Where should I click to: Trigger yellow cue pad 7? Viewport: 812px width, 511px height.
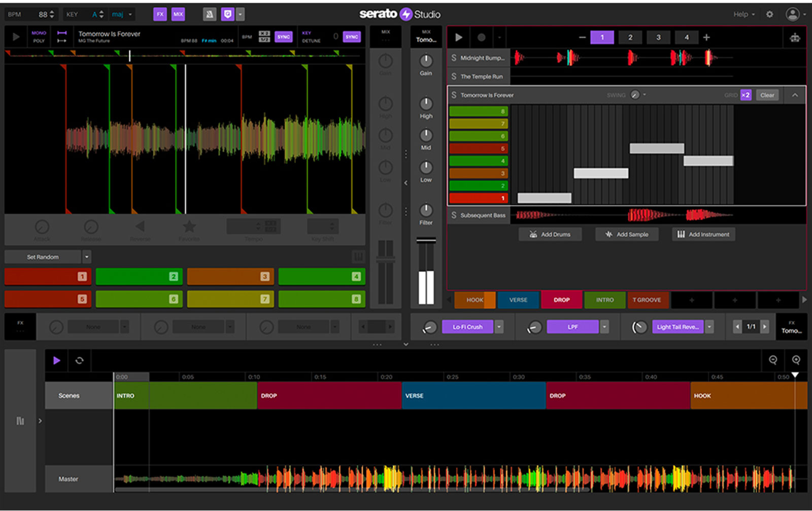(x=230, y=299)
